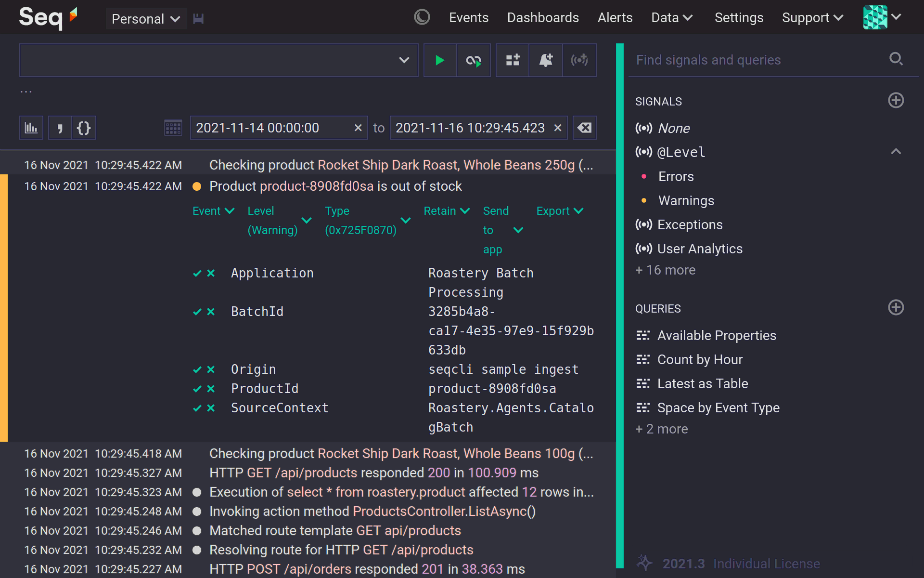This screenshot has height=578, width=924.
Task: Exclude ProductId value with cross mark
Action: coord(211,389)
